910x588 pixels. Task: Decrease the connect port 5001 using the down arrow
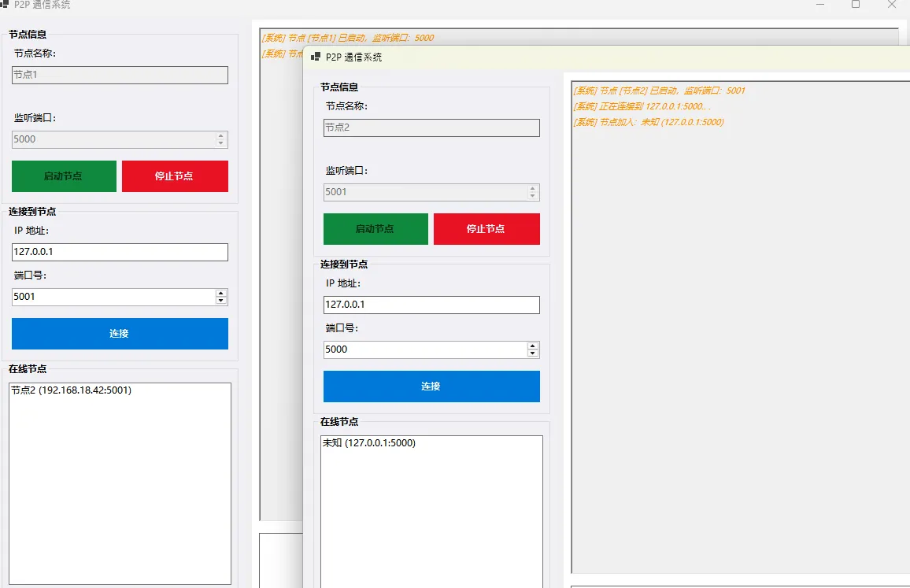click(x=221, y=301)
